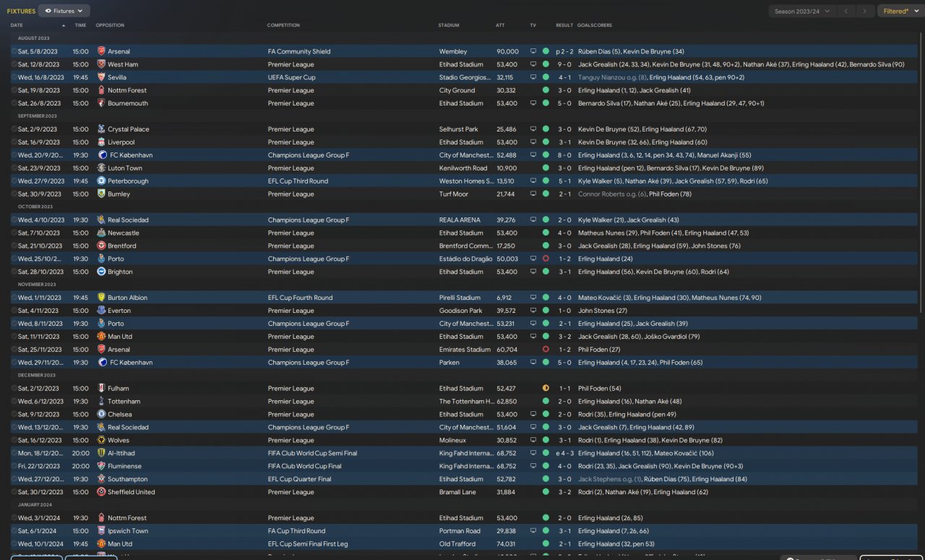
Task: Sort fixtures by the Date column header
Action: pos(17,25)
